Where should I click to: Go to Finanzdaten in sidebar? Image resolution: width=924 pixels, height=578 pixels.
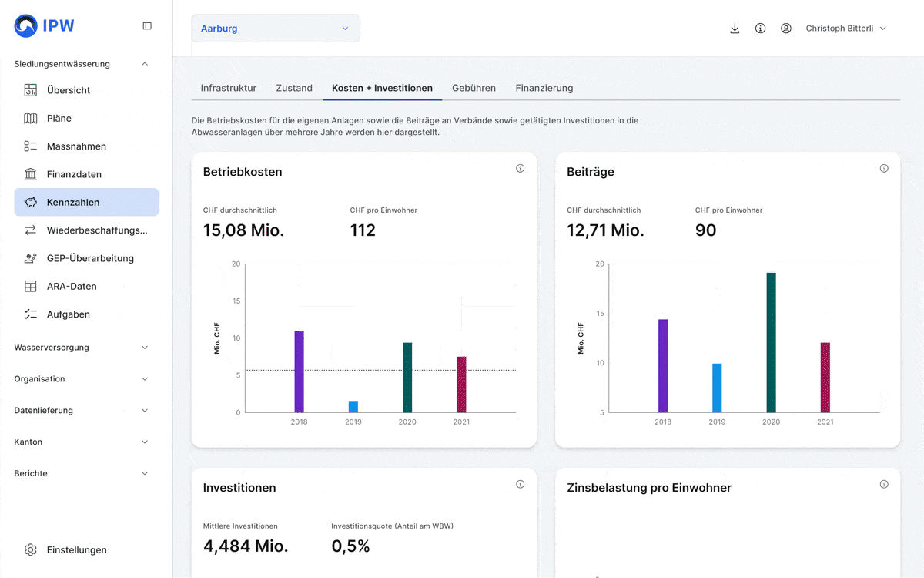tap(74, 174)
